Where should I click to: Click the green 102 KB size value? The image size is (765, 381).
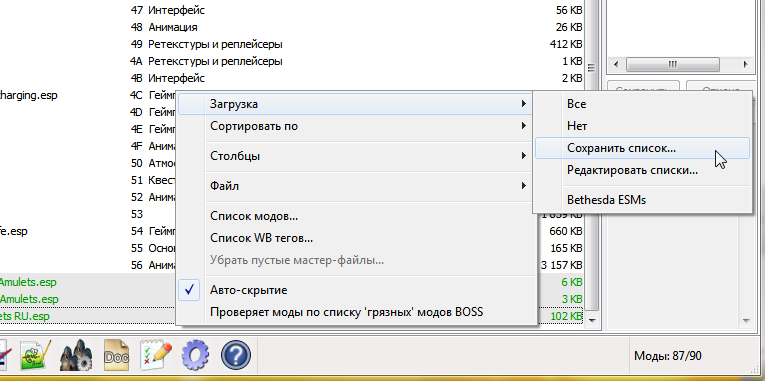(x=566, y=317)
